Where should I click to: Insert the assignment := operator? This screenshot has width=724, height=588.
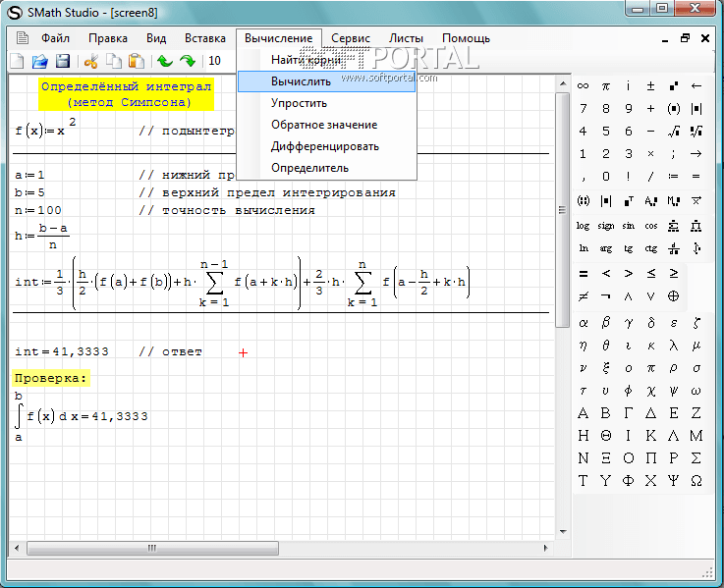pyautogui.click(x=674, y=177)
